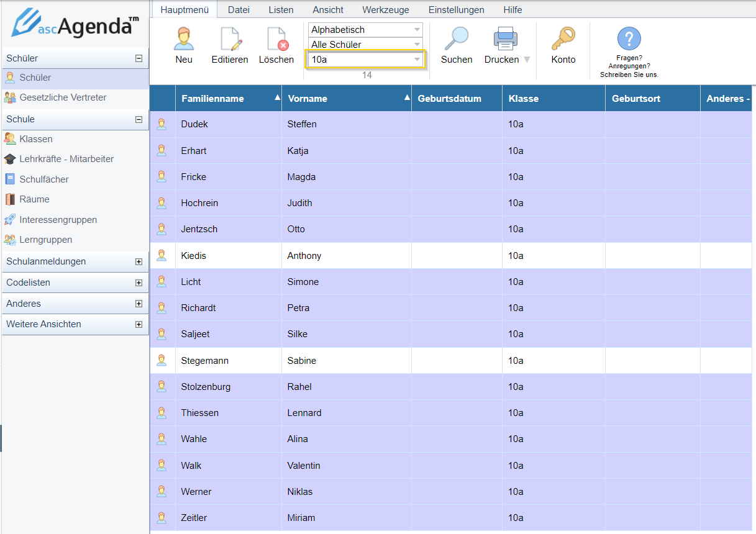This screenshot has width=756, height=534.
Task: Open Konto using the key icon
Action: (563, 39)
